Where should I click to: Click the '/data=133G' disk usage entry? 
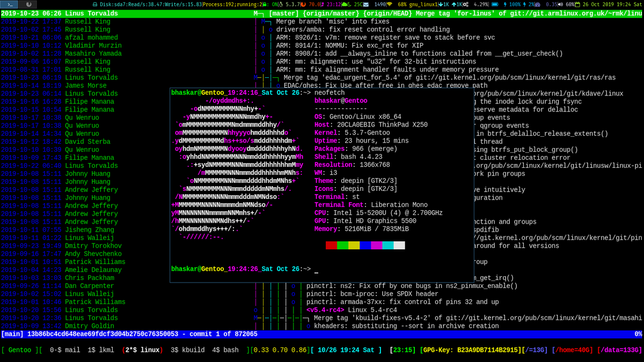619,350
